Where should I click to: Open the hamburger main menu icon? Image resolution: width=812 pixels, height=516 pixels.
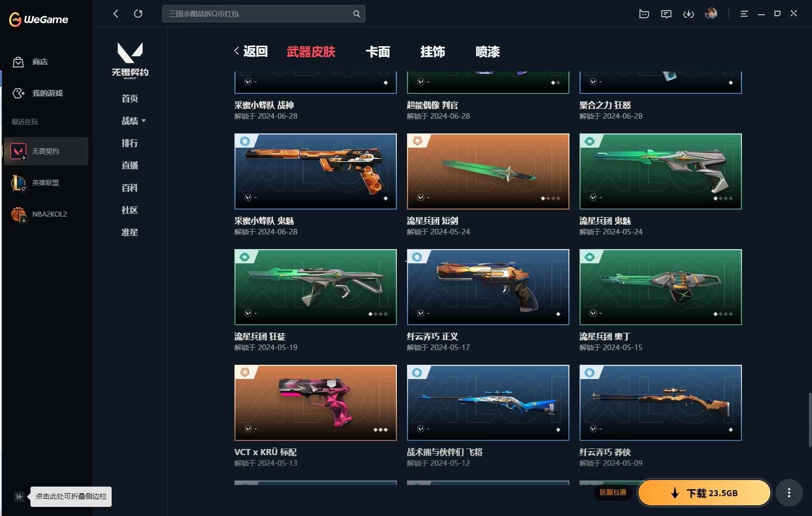(744, 14)
